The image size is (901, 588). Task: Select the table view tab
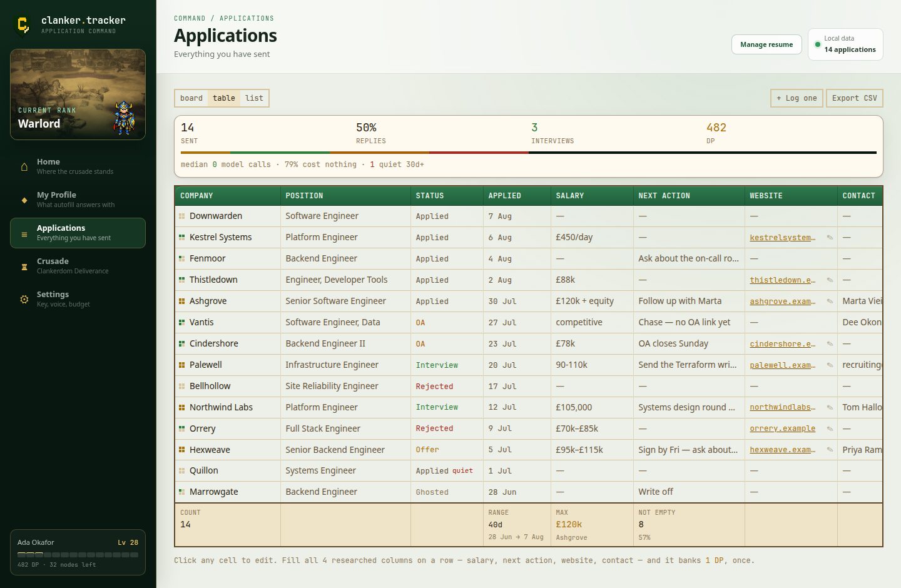tap(224, 98)
